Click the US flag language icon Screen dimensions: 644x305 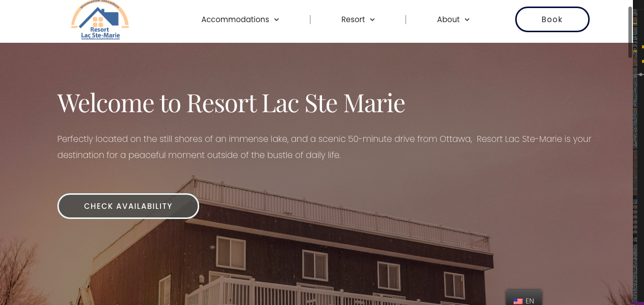point(518,301)
